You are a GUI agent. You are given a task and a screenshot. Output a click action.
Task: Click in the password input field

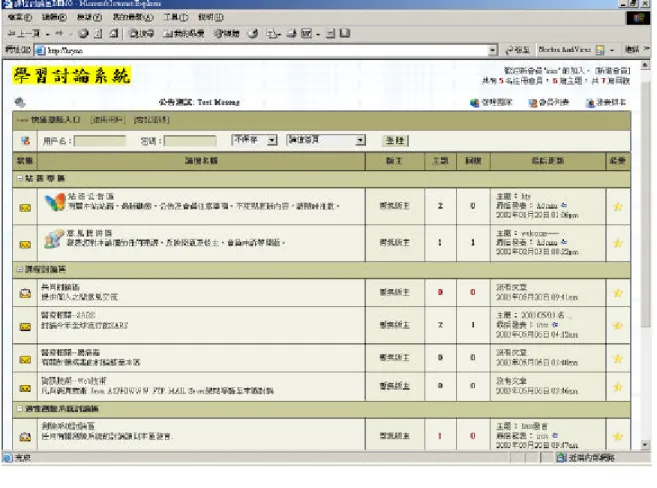point(190,141)
